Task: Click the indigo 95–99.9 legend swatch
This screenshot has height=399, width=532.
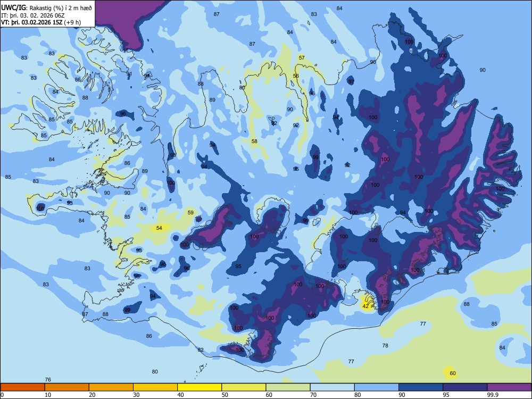Action: click(x=465, y=387)
